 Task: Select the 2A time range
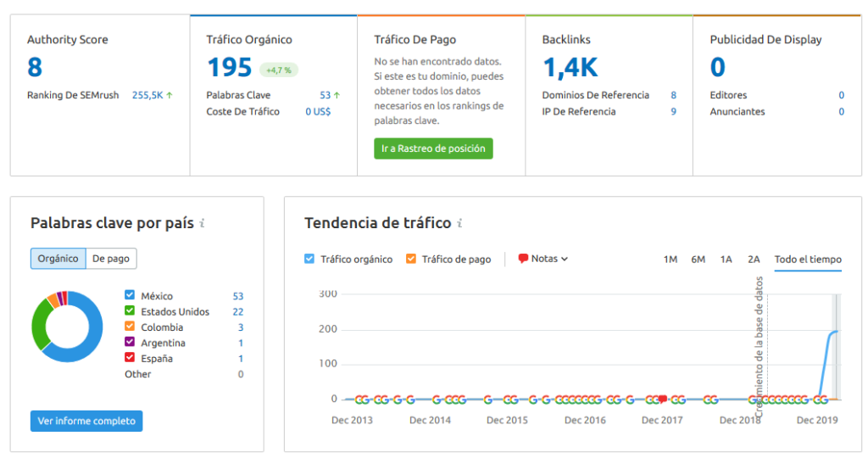coord(754,260)
